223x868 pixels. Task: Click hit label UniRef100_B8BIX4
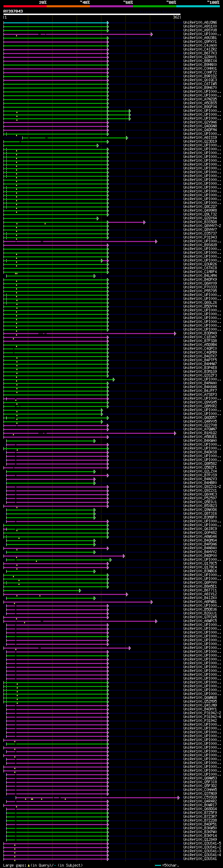point(200,61)
